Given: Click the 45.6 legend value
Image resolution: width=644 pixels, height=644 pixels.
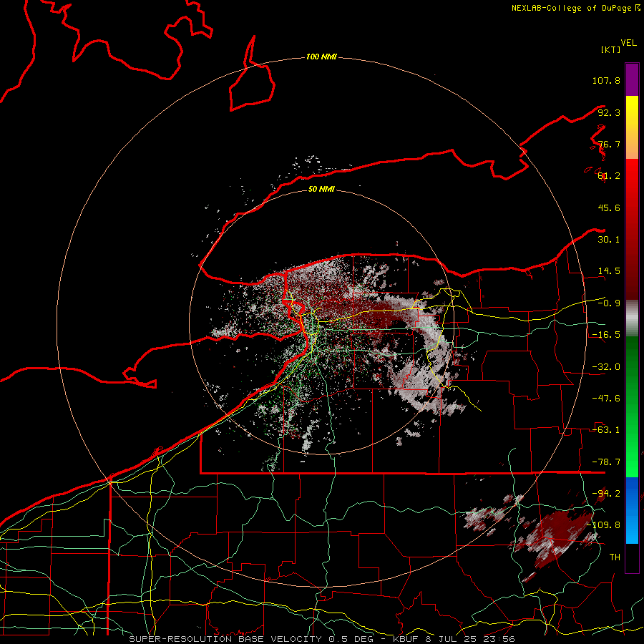Looking at the screenshot, I should pos(609,208).
